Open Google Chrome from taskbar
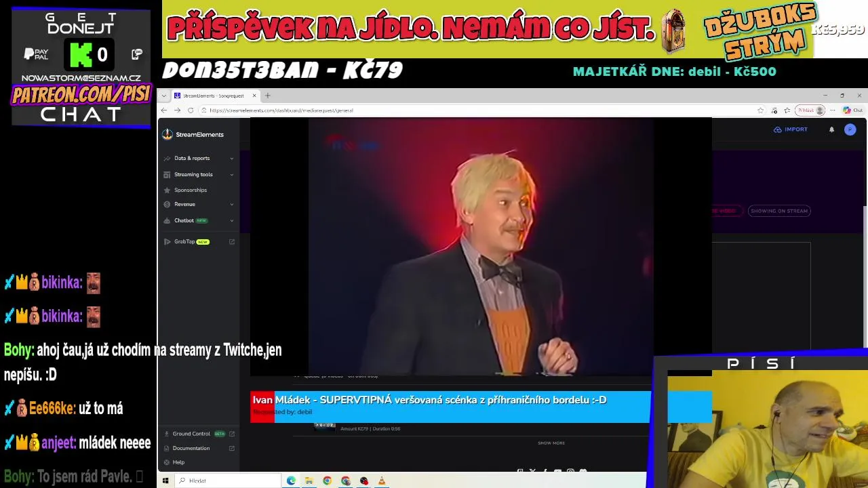Image resolution: width=868 pixels, height=488 pixels. [327, 481]
